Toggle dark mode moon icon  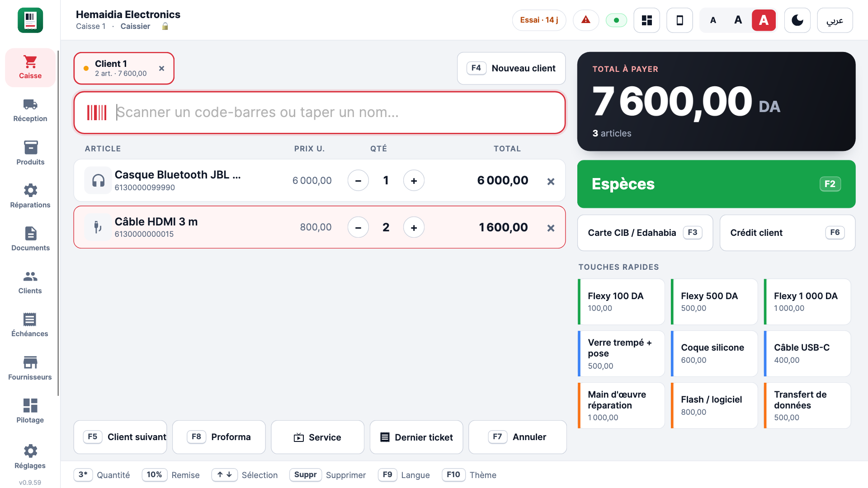tap(797, 20)
